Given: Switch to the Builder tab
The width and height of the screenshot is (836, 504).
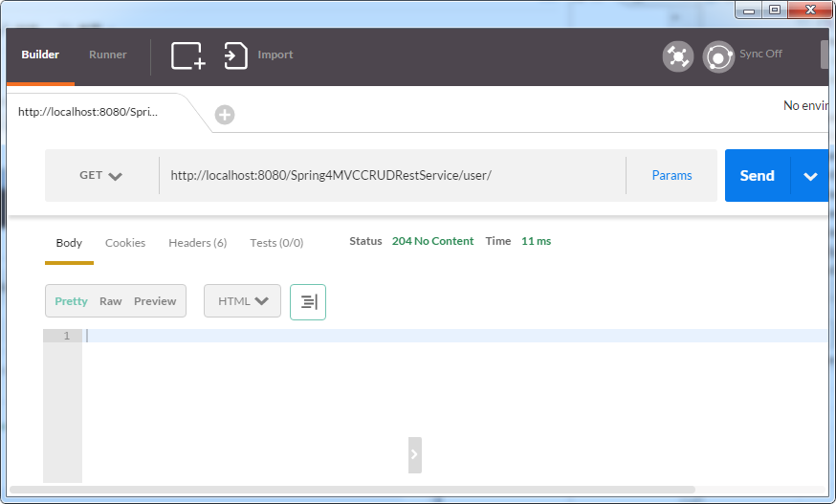Looking at the screenshot, I should [x=40, y=55].
